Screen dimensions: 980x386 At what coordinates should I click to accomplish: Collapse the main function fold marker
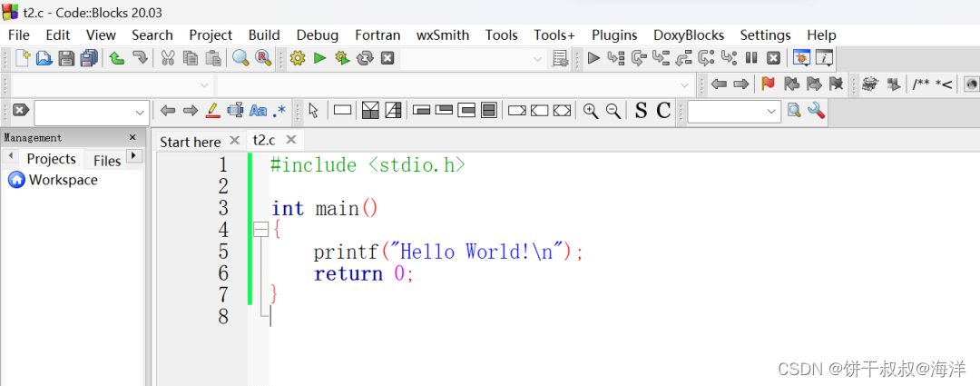click(x=261, y=231)
